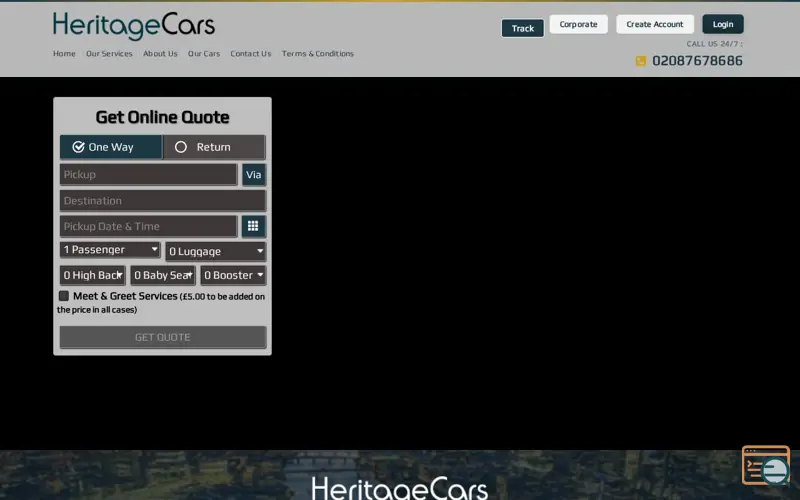The image size is (800, 500).
Task: Click the Corporate button
Action: (x=579, y=24)
